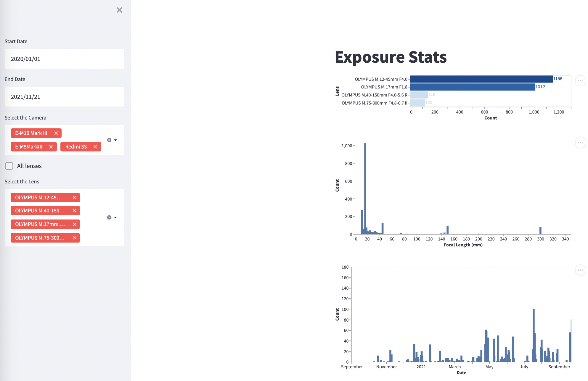The image size is (588, 381).
Task: Close the sidebar with the X icon
Action: [x=119, y=10]
